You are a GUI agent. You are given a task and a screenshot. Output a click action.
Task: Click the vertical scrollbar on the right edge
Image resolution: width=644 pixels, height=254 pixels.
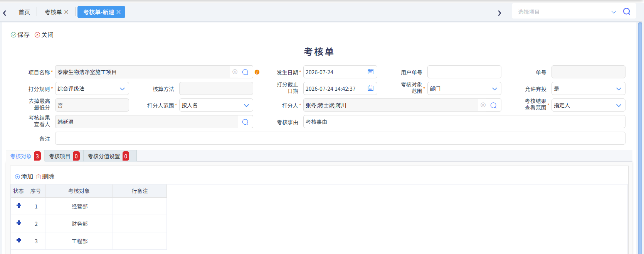click(x=640, y=138)
